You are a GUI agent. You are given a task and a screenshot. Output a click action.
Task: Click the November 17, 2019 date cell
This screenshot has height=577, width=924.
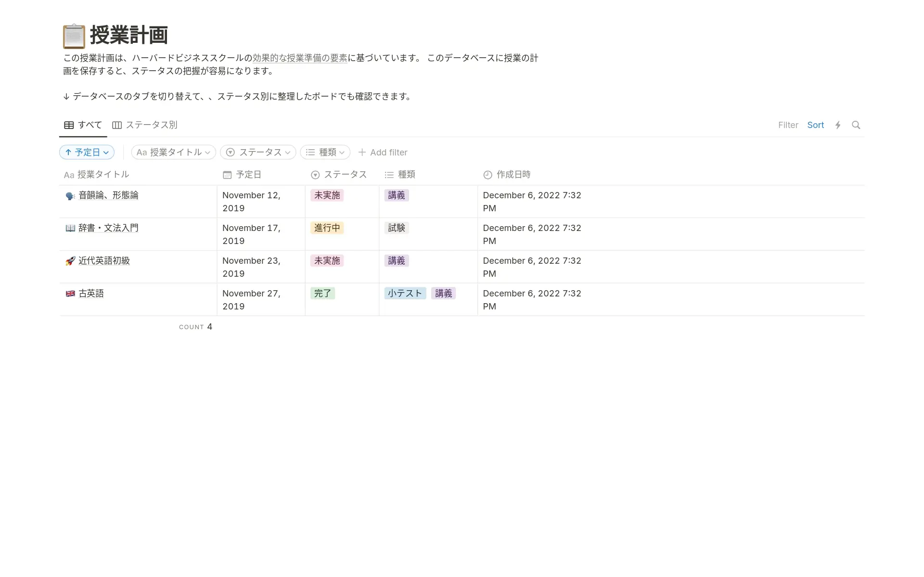251,234
